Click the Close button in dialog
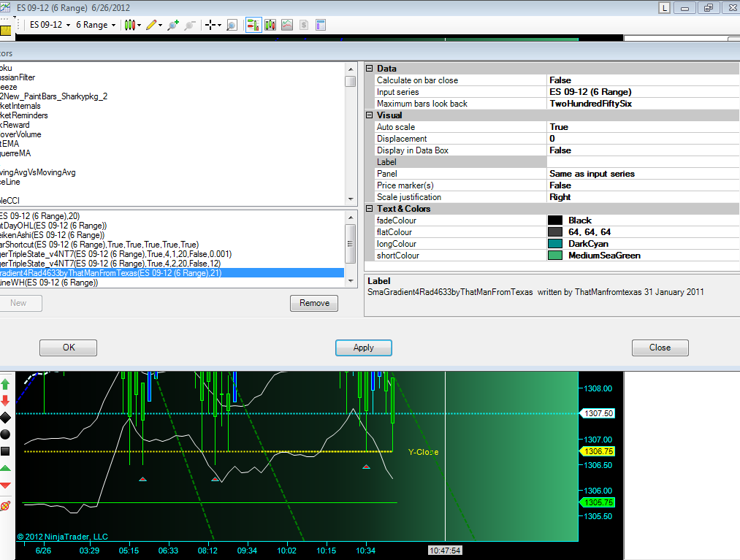 pos(660,348)
